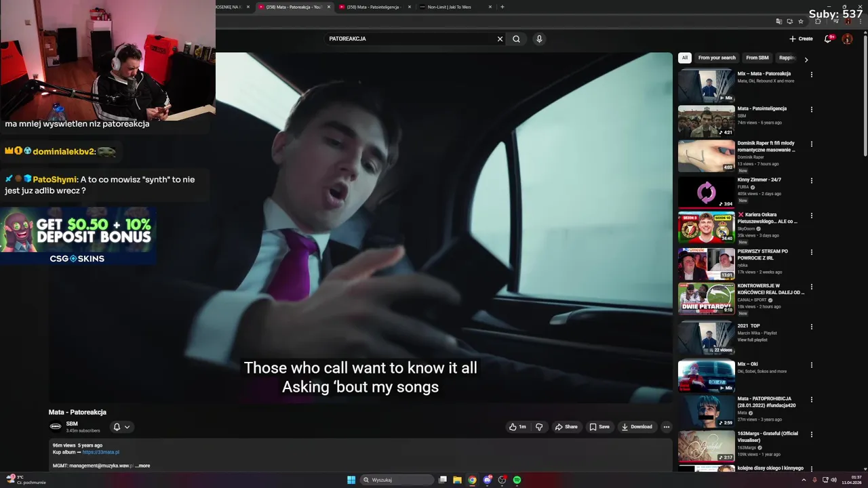Save the video to a playlist
This screenshot has width=868, height=488.
599,427
